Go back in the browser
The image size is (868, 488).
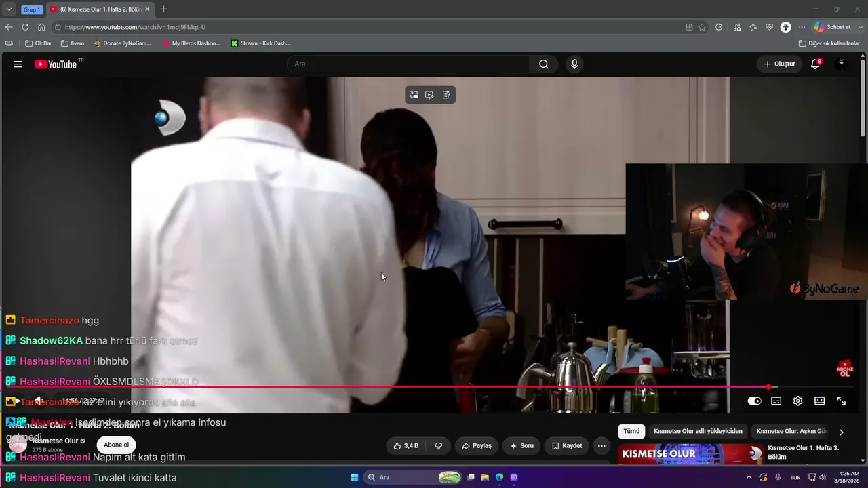[9, 27]
